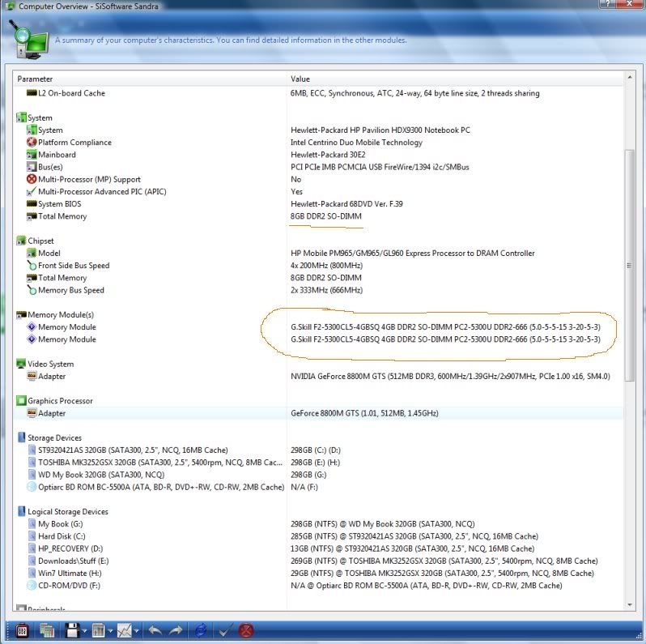Click the scrollbar up arrow

click(630, 77)
